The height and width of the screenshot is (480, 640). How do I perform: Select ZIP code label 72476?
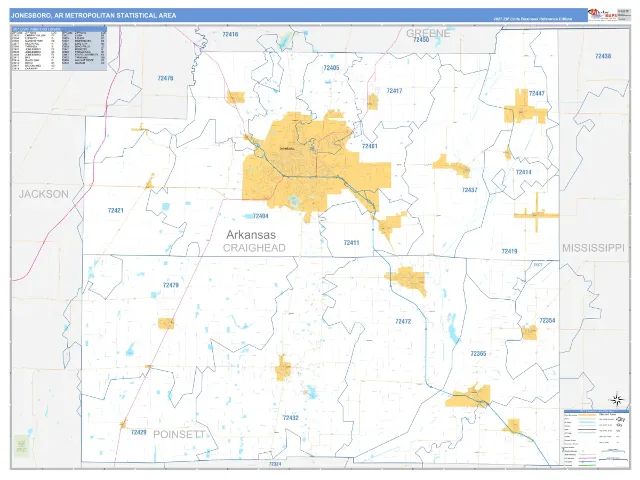coord(165,78)
